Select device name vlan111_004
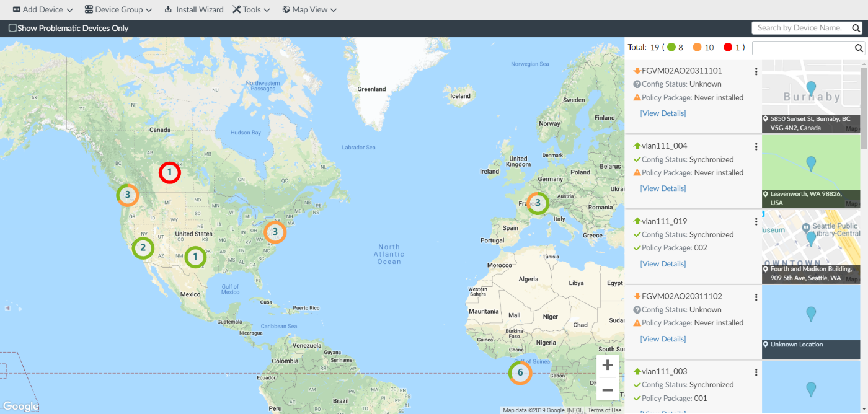Viewport: 868px width, 414px height. pyautogui.click(x=665, y=146)
